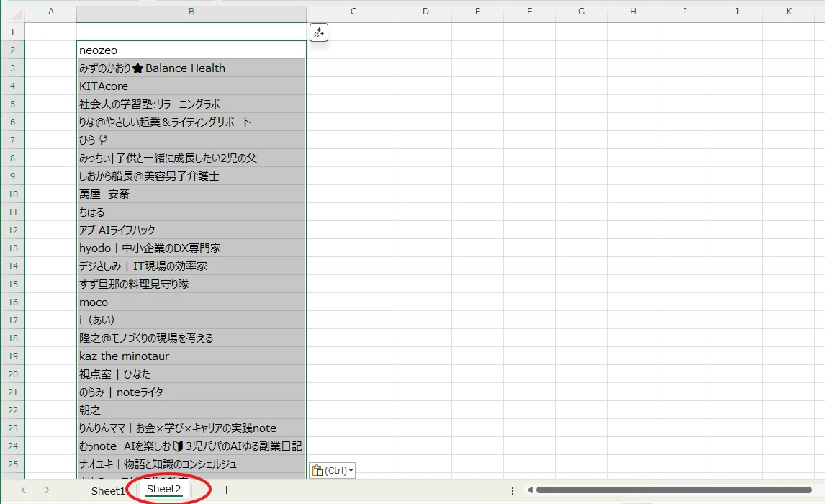The height and width of the screenshot is (504, 825).
Task: Select column K header
Action: tap(789, 11)
